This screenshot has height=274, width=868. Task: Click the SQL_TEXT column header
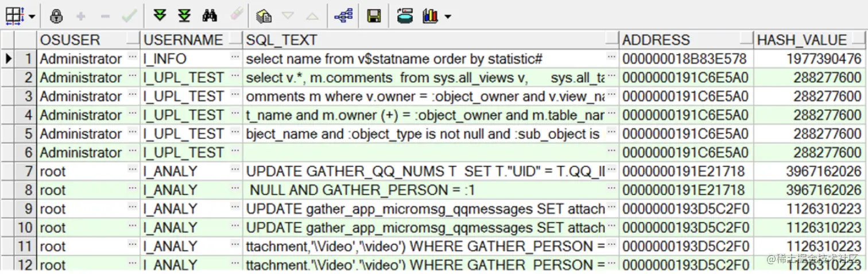[432, 40]
